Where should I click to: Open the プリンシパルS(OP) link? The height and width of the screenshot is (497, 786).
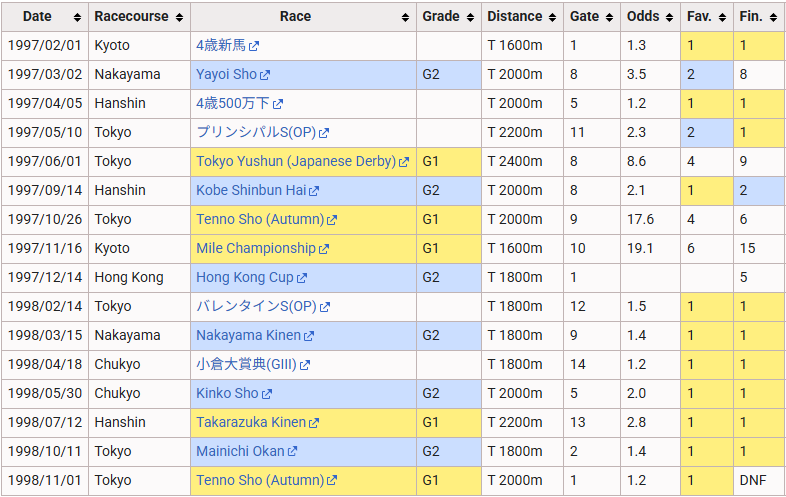pyautogui.click(x=256, y=132)
